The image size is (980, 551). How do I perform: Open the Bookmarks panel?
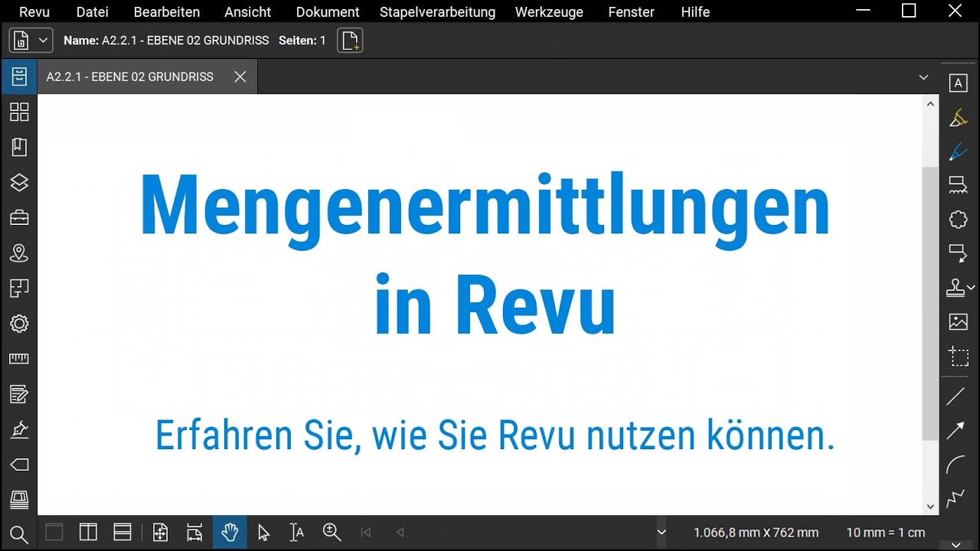point(19,147)
